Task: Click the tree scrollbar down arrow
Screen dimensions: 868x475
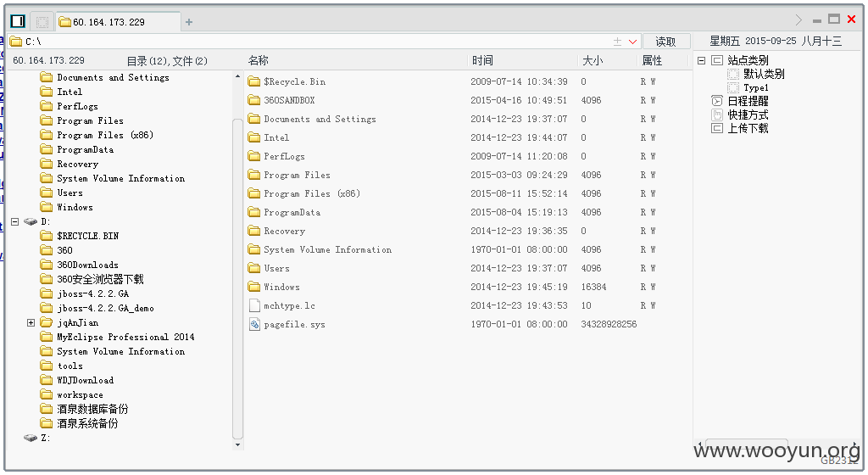Action: point(237,444)
